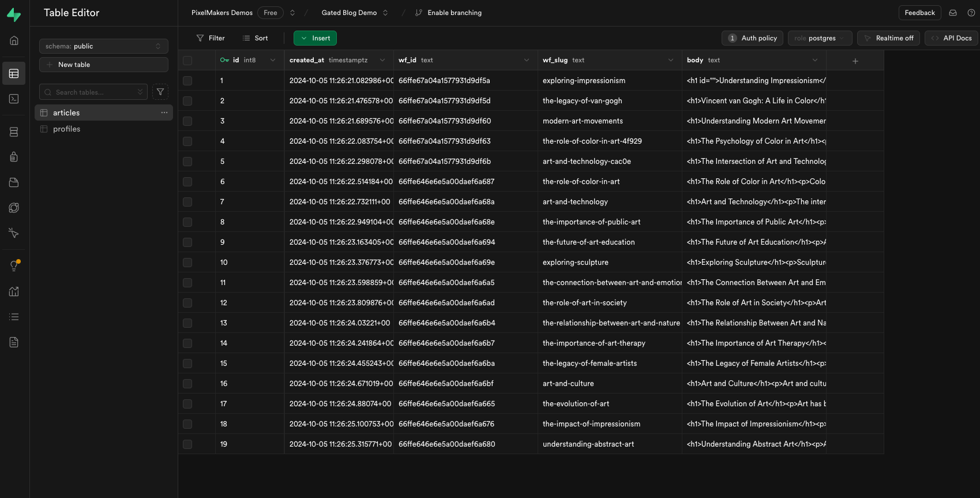Viewport: 980px width, 498px height.
Task: Click the Feedback button
Action: pos(920,13)
